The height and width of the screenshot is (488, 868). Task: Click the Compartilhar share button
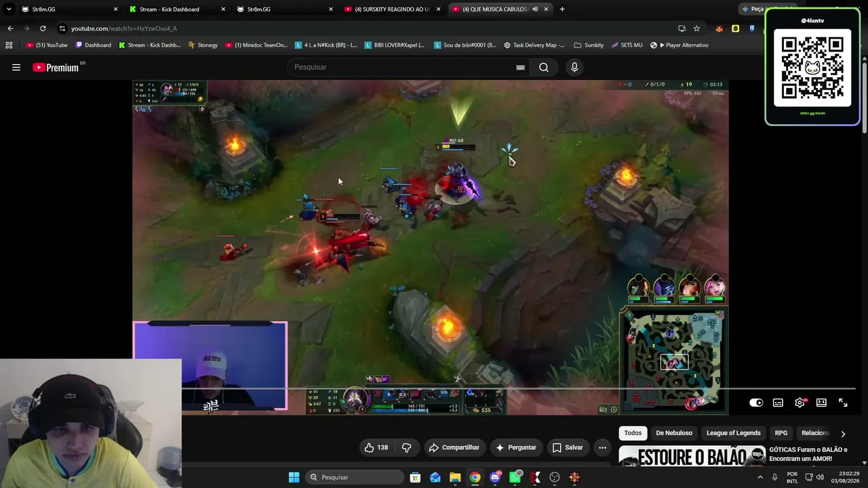point(454,447)
